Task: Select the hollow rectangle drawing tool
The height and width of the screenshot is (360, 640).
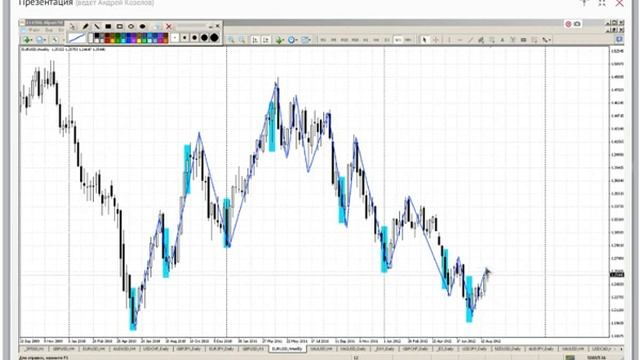Action: click(x=120, y=26)
